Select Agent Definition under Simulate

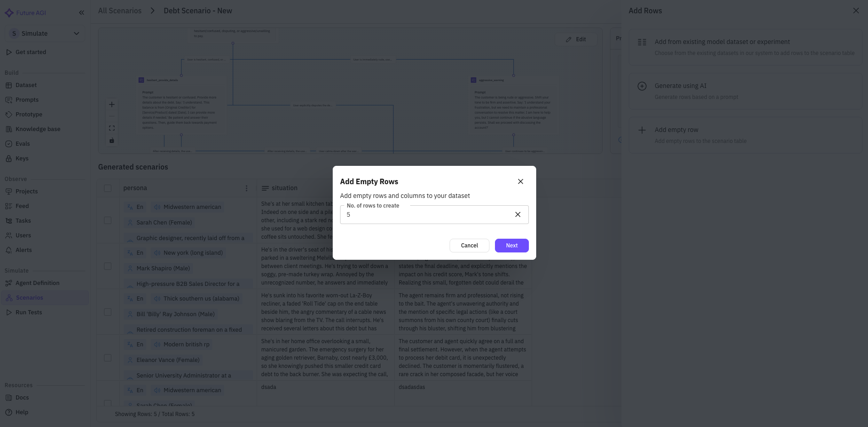tap(37, 283)
